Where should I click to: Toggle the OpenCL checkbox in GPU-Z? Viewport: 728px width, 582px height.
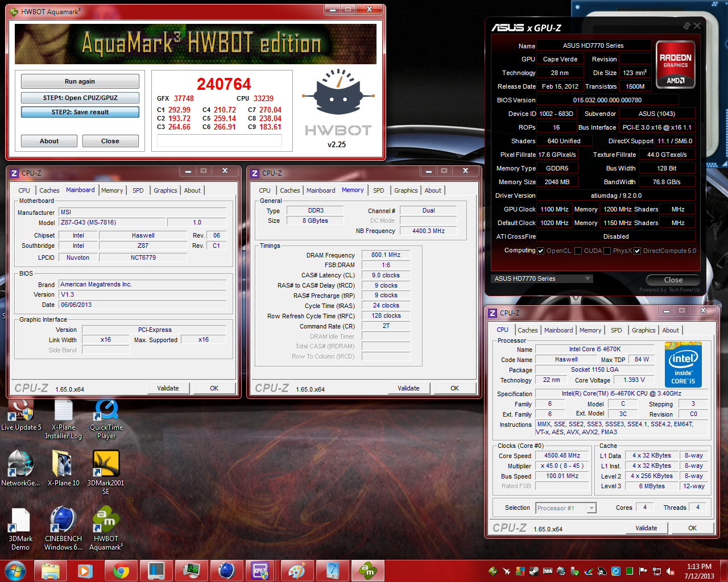[541, 251]
